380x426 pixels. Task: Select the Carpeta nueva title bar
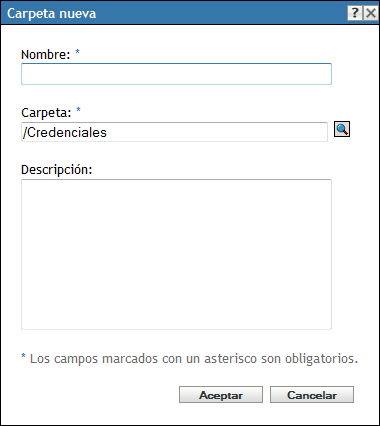[190, 14]
